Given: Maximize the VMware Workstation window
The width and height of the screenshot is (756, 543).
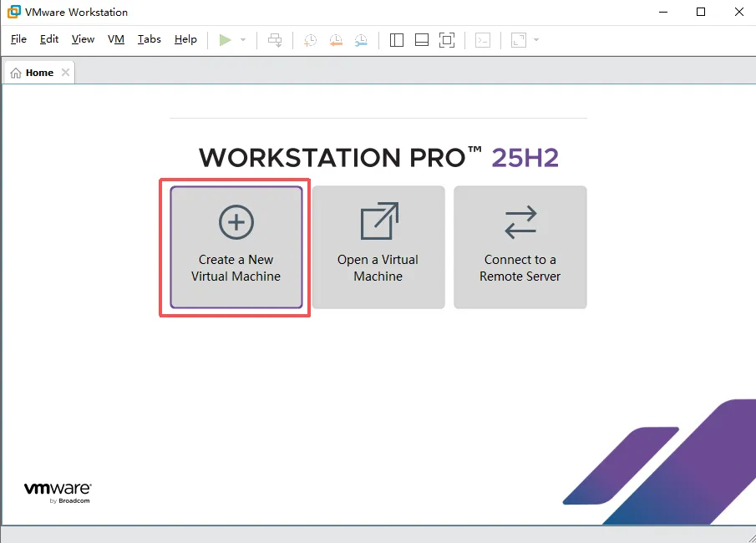Looking at the screenshot, I should pyautogui.click(x=701, y=12).
